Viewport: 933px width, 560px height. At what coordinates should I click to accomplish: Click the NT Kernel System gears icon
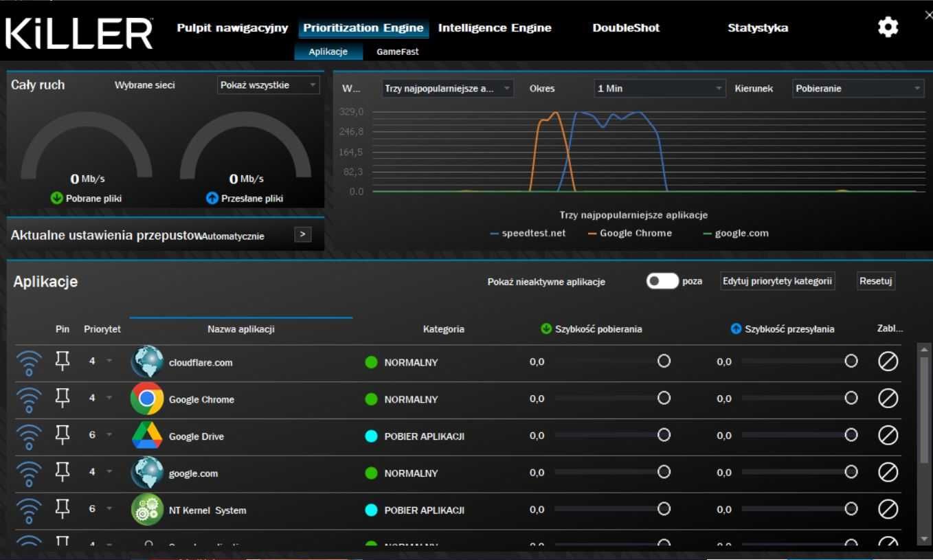pyautogui.click(x=147, y=511)
